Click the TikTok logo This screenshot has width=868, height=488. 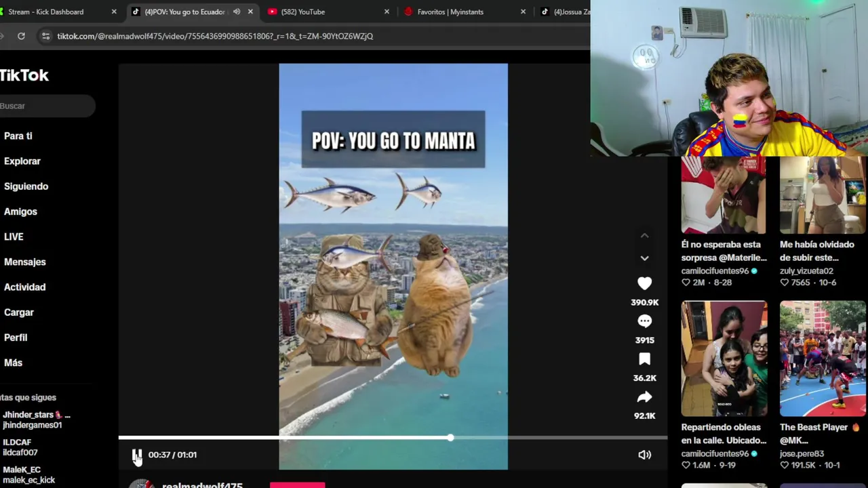point(24,75)
